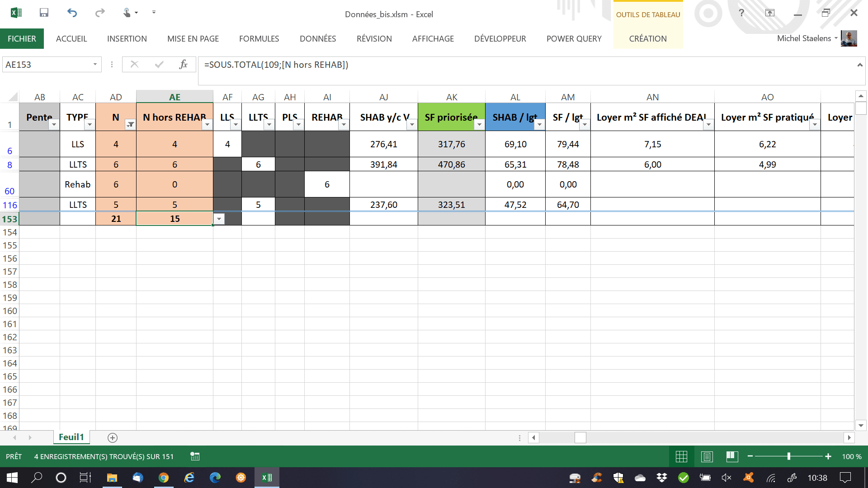Open the total row function dropdown in AE153
Image resolution: width=868 pixels, height=488 pixels.
(219, 219)
